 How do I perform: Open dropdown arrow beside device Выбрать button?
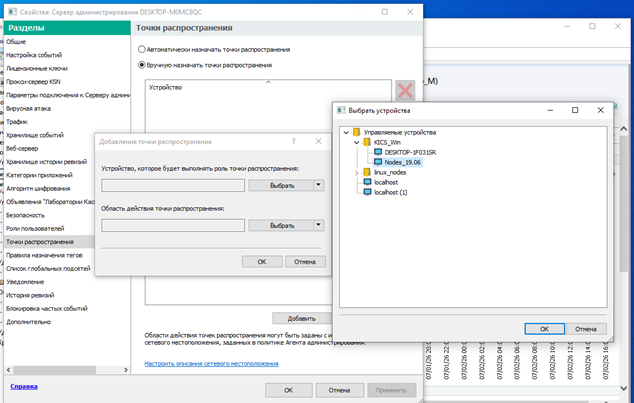point(319,185)
